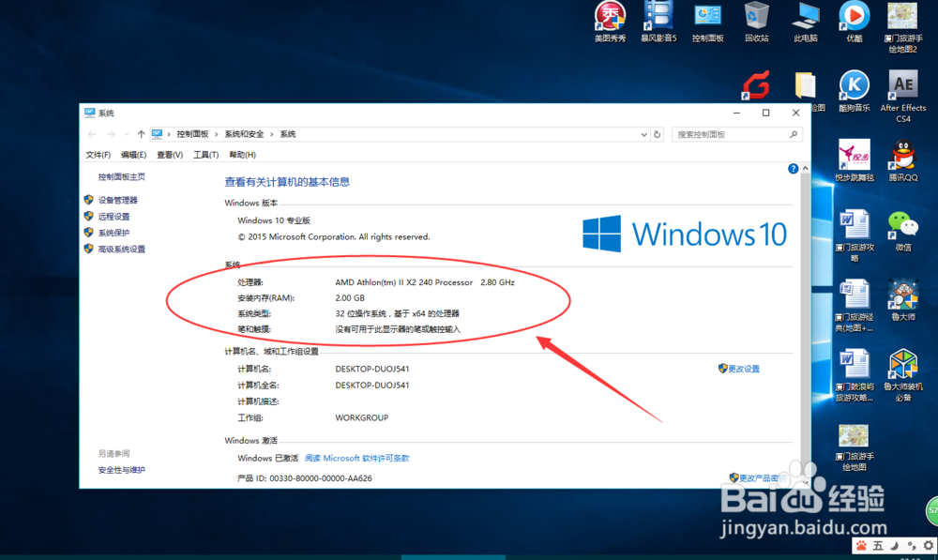The image size is (938, 560).
Task: Select the 回收站 recycle bin icon
Action: pos(757,22)
